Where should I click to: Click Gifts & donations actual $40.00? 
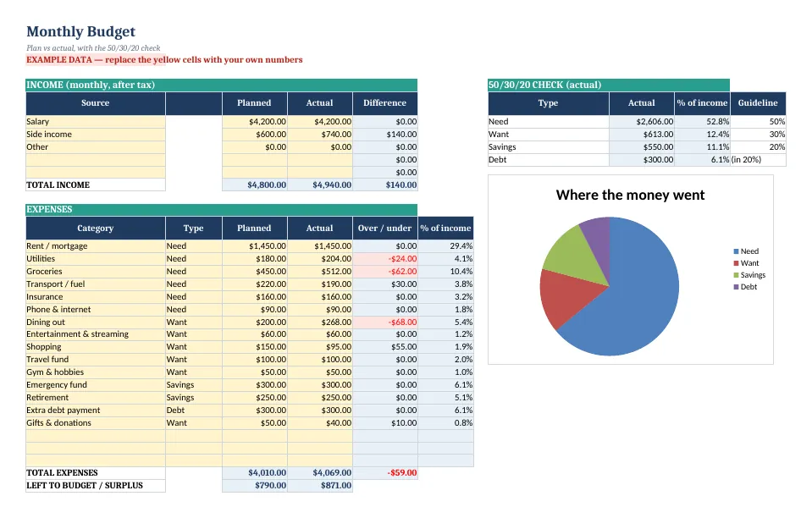pos(320,423)
